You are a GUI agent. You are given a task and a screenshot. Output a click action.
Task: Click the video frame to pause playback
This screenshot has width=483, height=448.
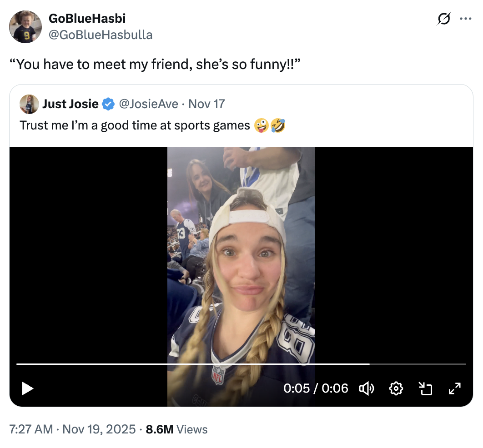pos(241,254)
